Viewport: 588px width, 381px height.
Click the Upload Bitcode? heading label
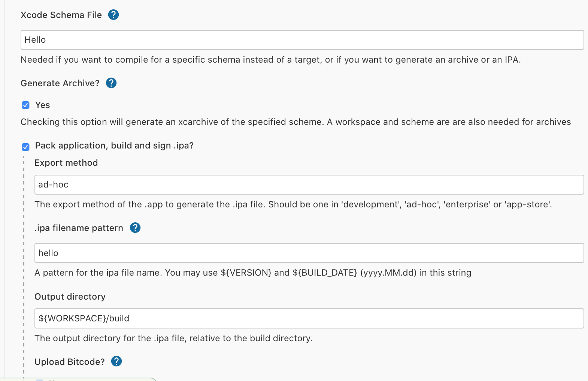coord(70,362)
